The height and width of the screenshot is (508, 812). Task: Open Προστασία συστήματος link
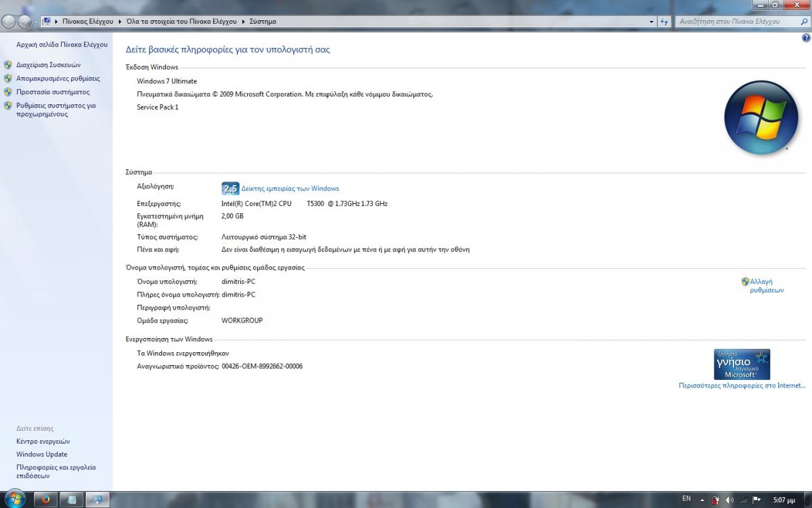pos(53,92)
